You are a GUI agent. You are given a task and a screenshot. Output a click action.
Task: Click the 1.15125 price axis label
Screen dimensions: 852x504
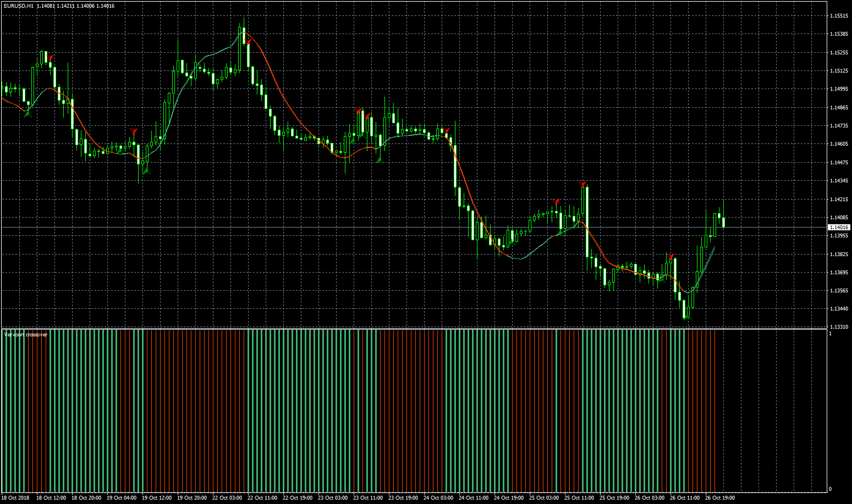point(839,71)
